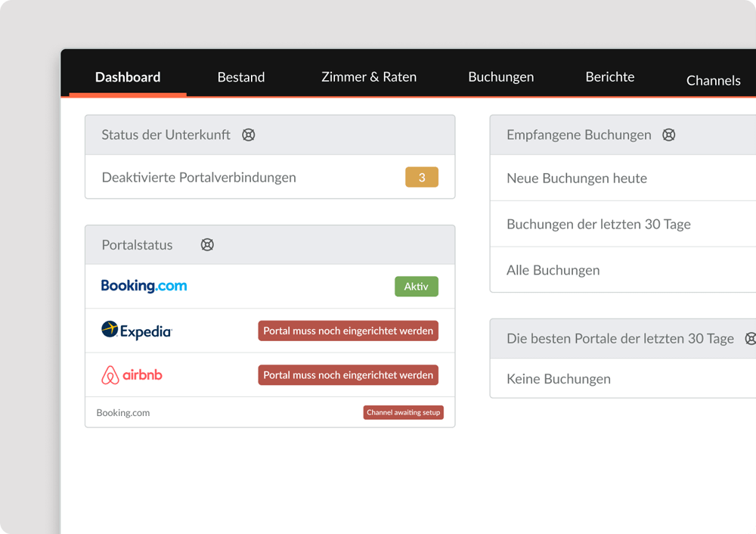Go to the Buchungen tab
The width and height of the screenshot is (756, 534).
[500, 77]
